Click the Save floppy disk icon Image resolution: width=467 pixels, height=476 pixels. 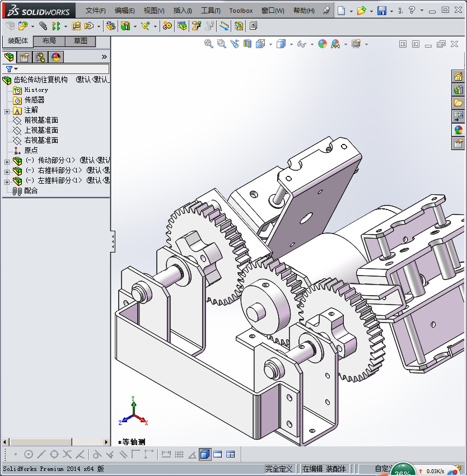pyautogui.click(x=382, y=11)
